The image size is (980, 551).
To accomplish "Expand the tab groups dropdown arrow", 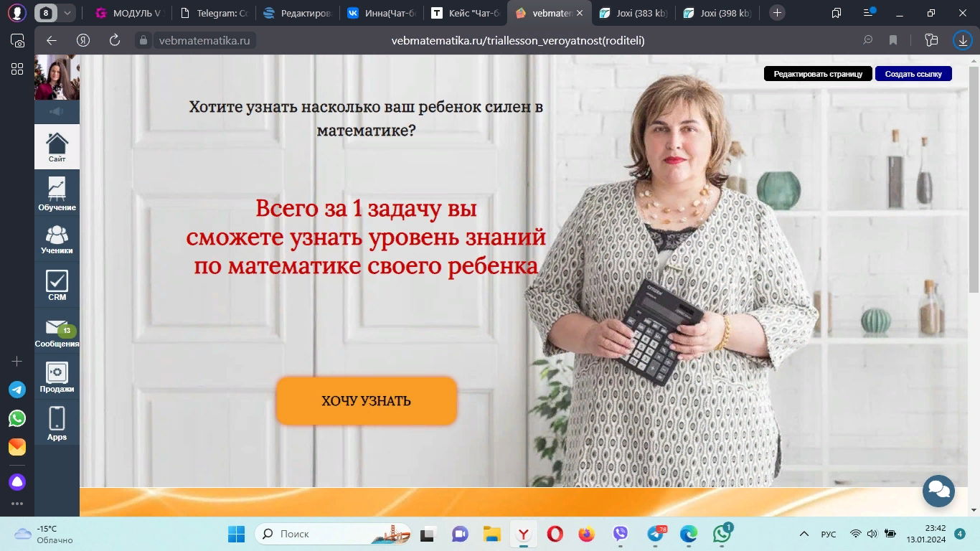I will tap(67, 13).
